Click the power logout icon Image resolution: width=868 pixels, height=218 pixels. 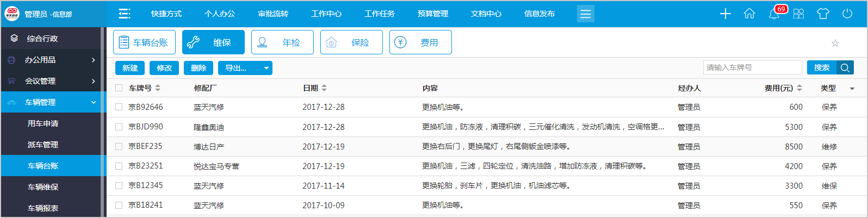click(847, 14)
